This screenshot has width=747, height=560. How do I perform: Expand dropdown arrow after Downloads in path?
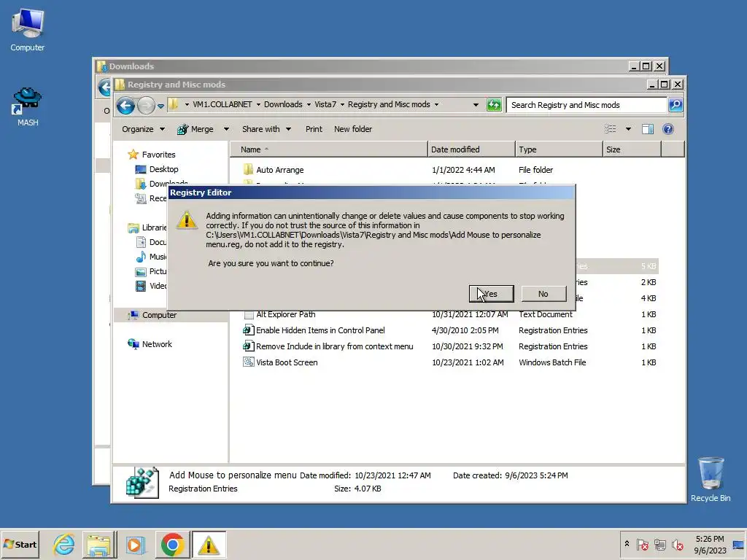(309, 105)
